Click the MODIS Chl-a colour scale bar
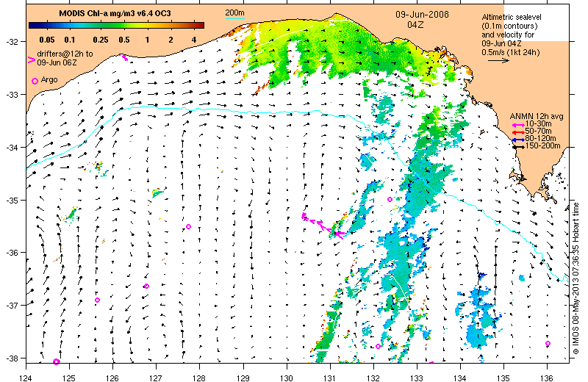 click(x=116, y=26)
